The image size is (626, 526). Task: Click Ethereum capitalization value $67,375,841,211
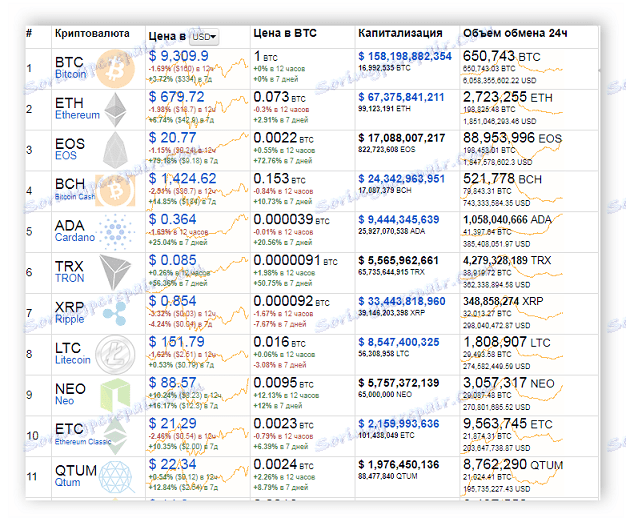(413, 97)
